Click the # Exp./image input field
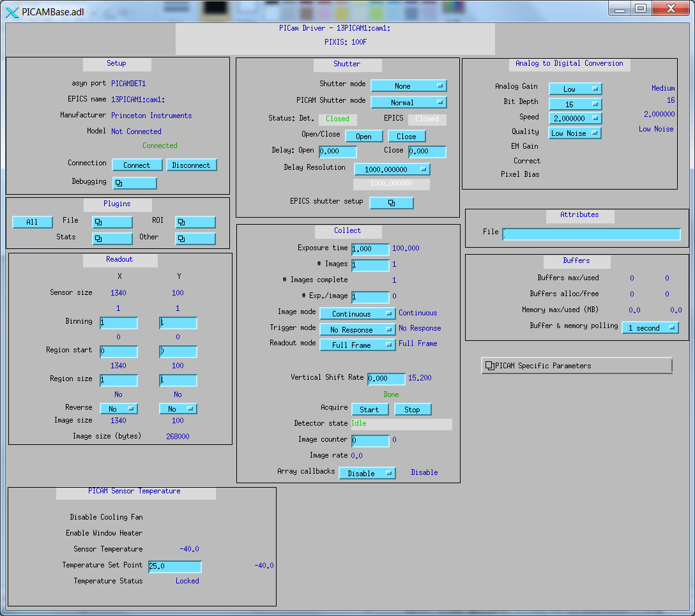Viewport: 695px width, 616px height. point(370,297)
